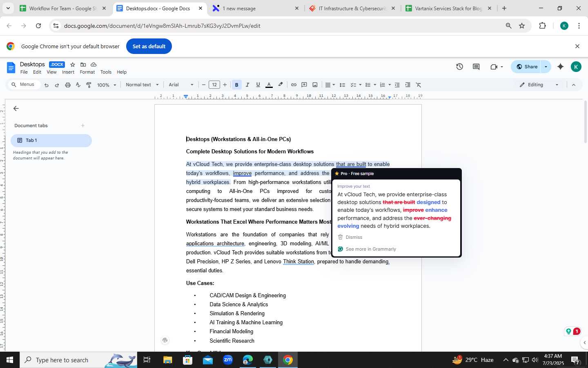Viewport: 588px width, 368px height.
Task: Click the font size input field
Action: [x=214, y=85]
